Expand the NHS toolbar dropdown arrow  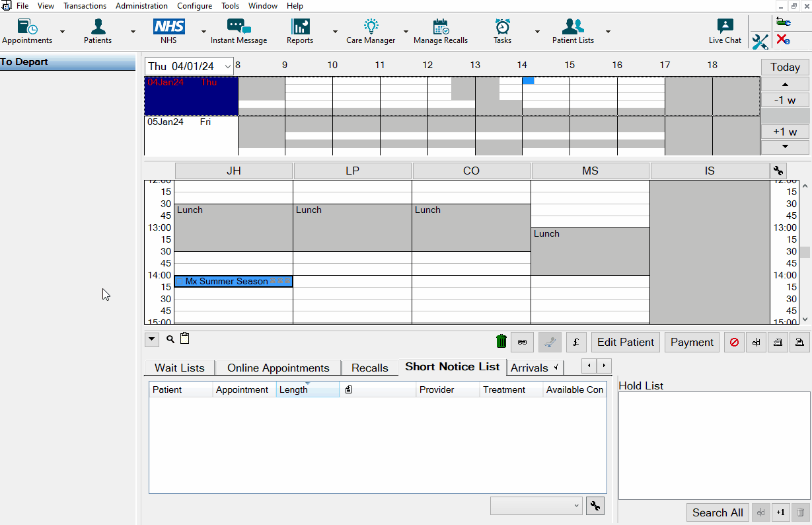[203, 32]
